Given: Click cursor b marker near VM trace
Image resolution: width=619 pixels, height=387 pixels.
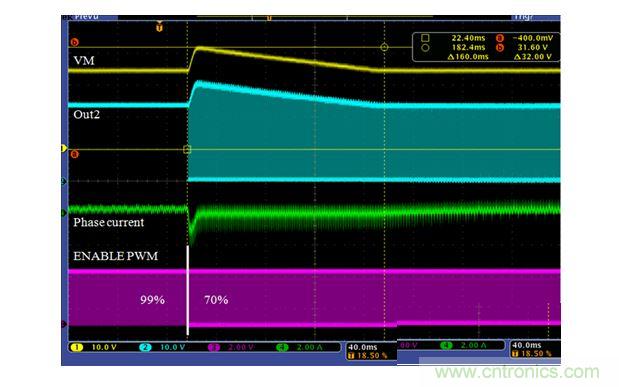Looking at the screenshot, I should tap(74, 42).
